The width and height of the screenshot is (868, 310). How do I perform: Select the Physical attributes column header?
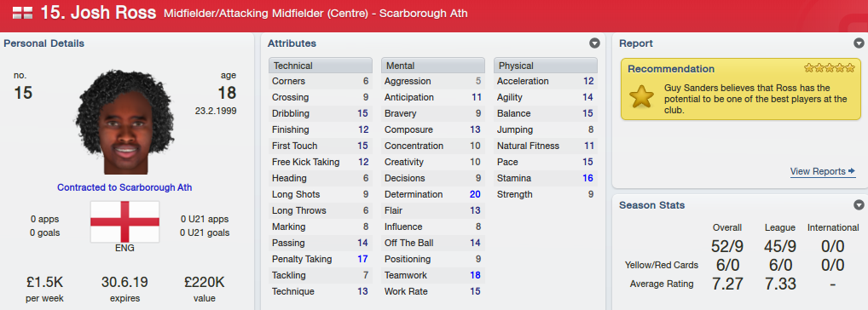545,66
